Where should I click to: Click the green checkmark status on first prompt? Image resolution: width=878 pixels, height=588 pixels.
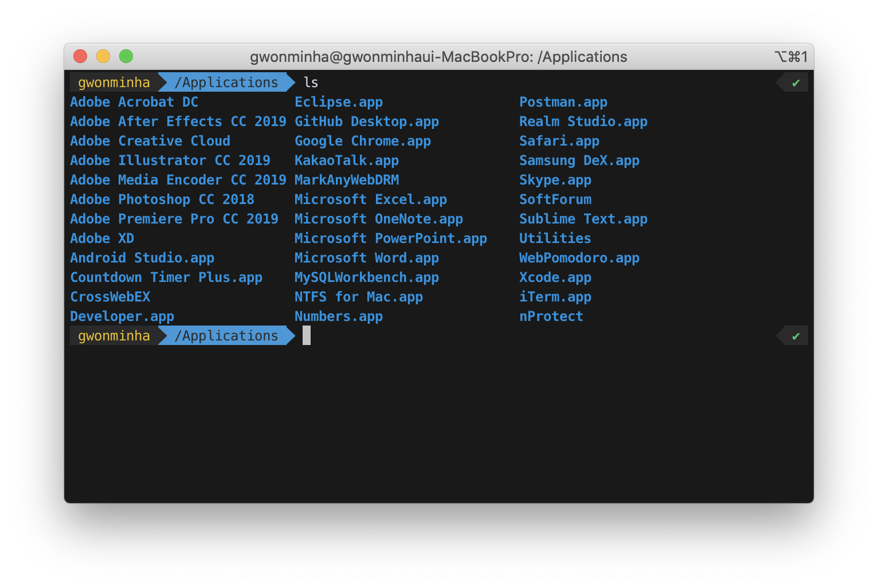(795, 83)
